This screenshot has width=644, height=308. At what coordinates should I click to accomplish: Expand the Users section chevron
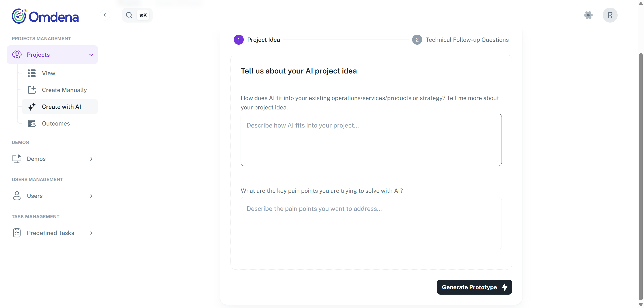click(91, 196)
